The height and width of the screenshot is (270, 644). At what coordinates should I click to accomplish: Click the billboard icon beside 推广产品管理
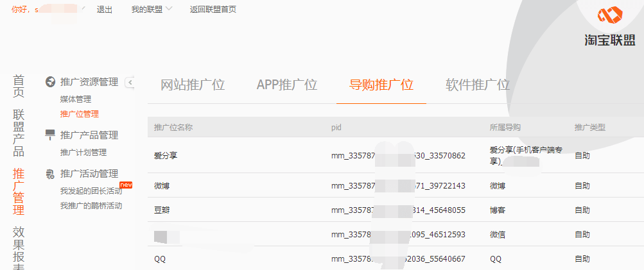pos(50,135)
